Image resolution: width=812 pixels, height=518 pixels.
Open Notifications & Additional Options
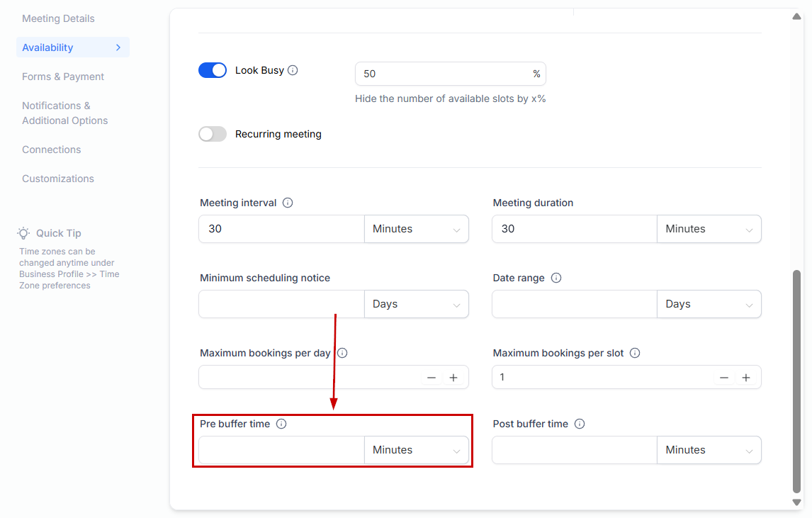pyautogui.click(x=64, y=113)
